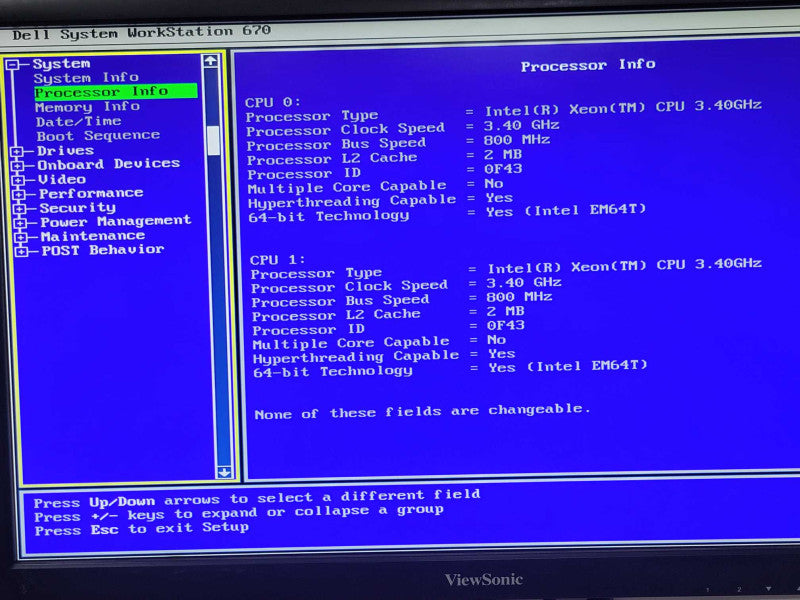This screenshot has width=800, height=600.
Task: Expand the POST Behavior group
Action: pyautogui.click(x=22, y=251)
